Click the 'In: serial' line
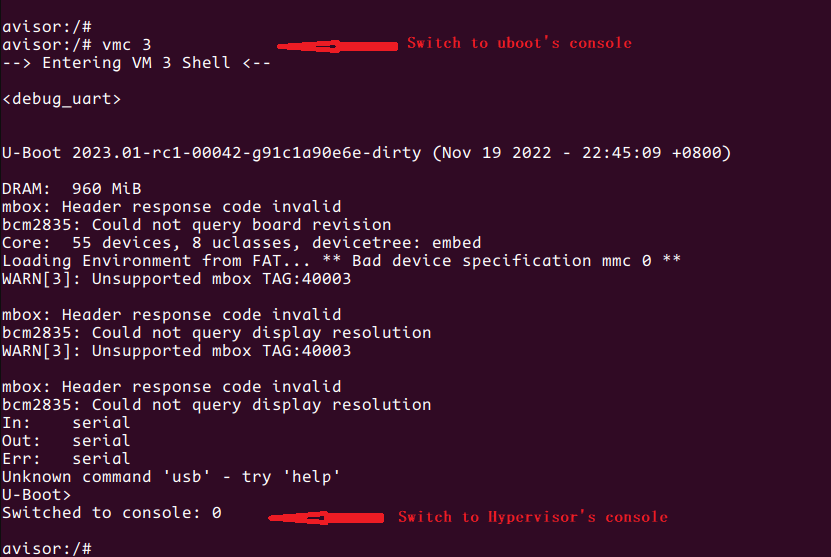Image resolution: width=831 pixels, height=557 pixels. [66, 423]
